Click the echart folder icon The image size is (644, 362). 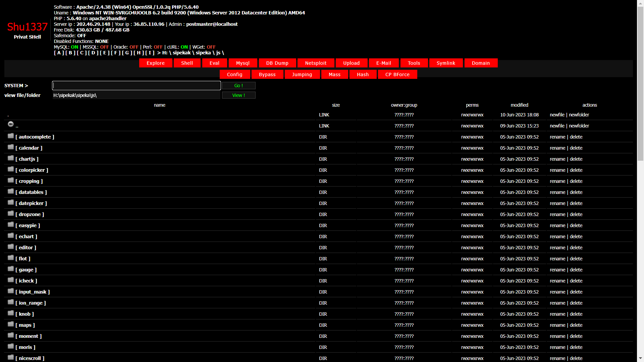point(11,236)
